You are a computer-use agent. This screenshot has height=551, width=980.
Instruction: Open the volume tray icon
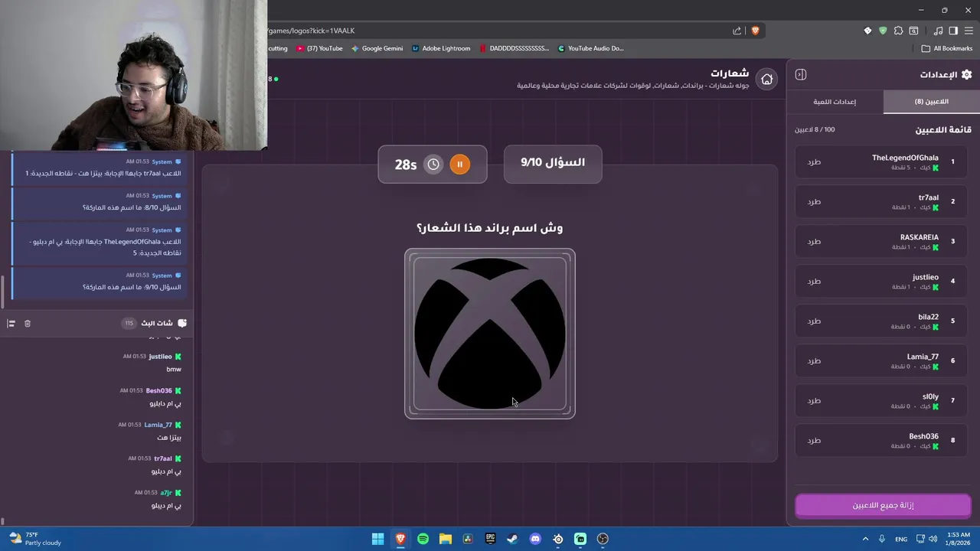click(x=933, y=539)
